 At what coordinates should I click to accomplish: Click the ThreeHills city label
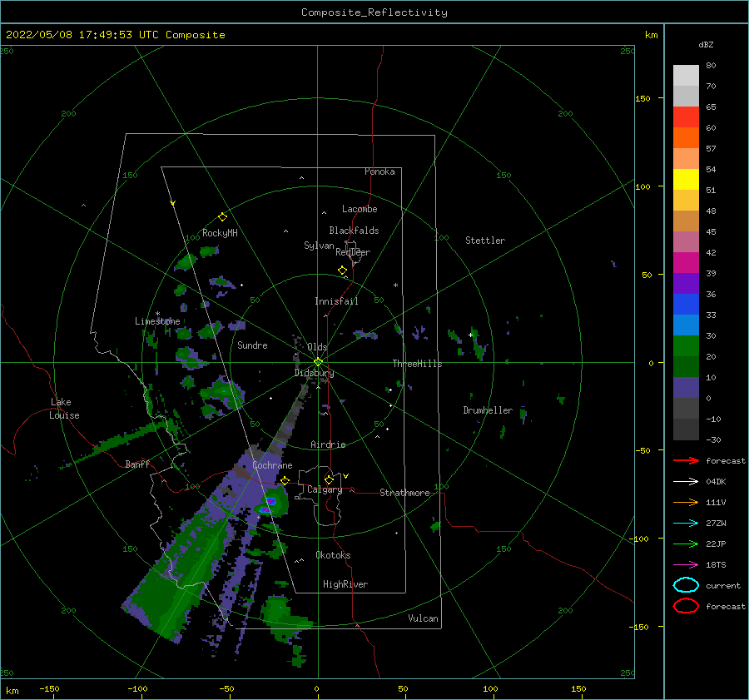pos(417,364)
